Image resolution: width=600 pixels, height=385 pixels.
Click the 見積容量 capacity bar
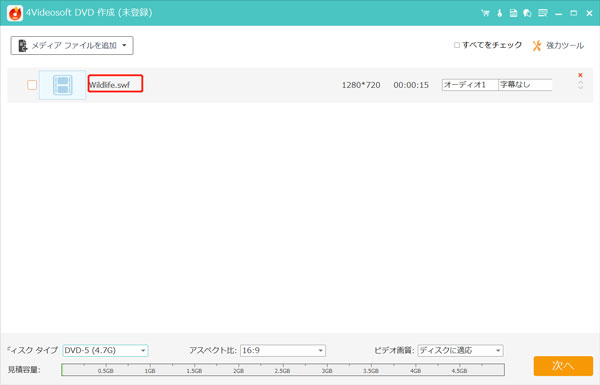pyautogui.click(x=283, y=370)
